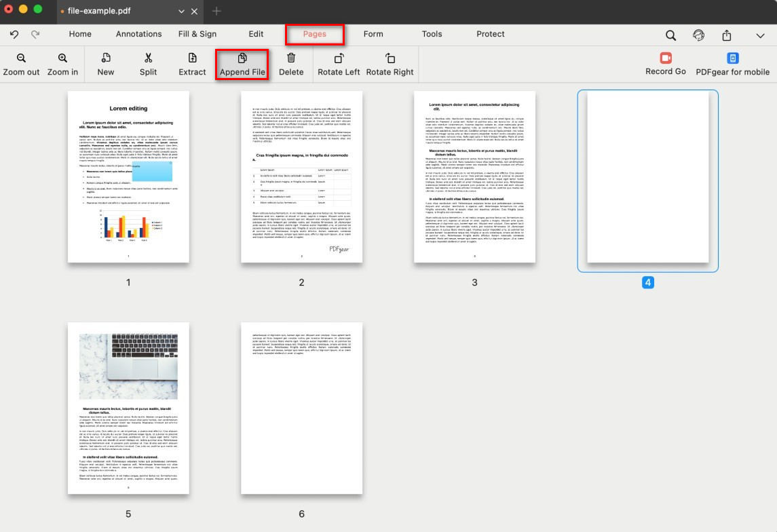Image resolution: width=777 pixels, height=532 pixels.
Task: Click the Append File icon
Action: (242, 59)
